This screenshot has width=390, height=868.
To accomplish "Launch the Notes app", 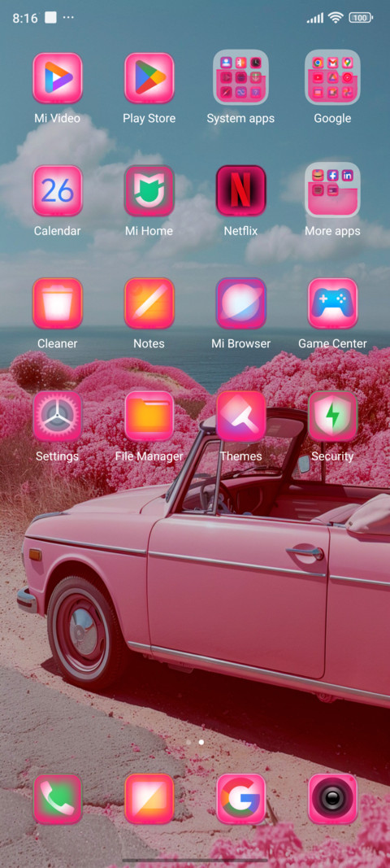I will (x=149, y=303).
